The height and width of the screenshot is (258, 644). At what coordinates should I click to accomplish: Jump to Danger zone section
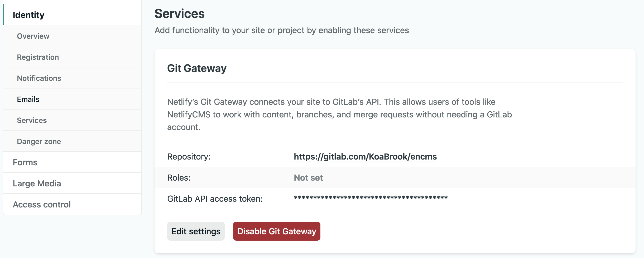(x=39, y=141)
